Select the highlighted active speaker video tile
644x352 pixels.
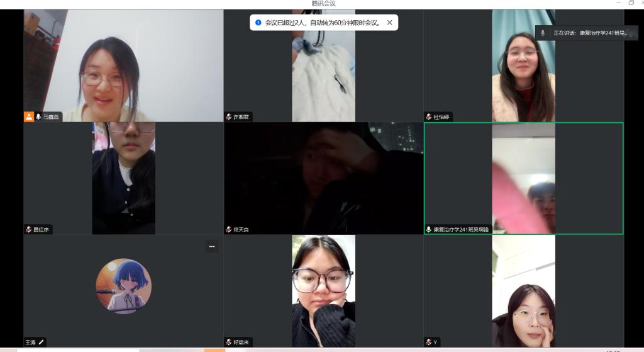tap(523, 178)
